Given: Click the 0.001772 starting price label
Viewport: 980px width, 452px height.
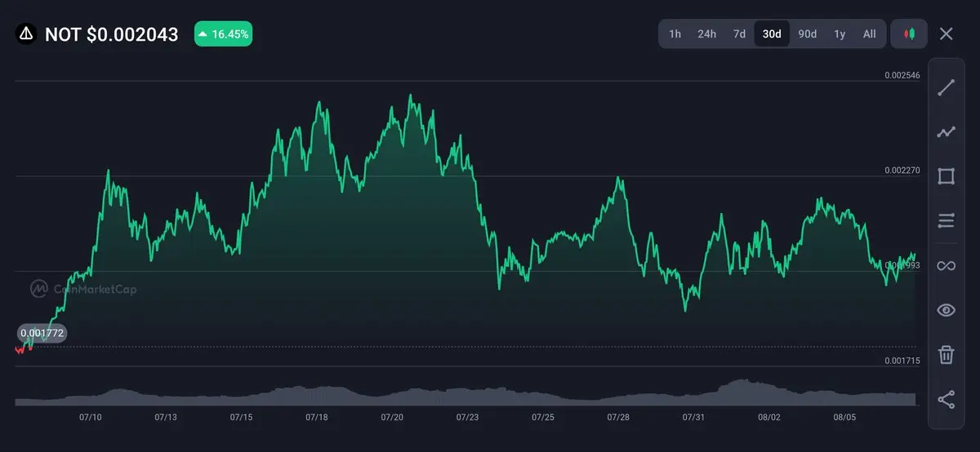Looking at the screenshot, I should click(x=42, y=333).
